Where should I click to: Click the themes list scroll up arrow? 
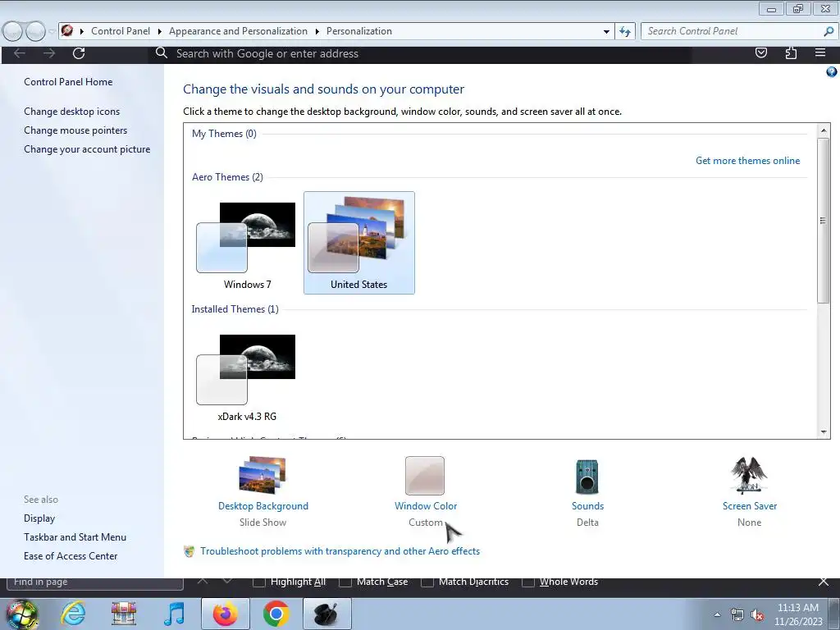click(x=824, y=130)
